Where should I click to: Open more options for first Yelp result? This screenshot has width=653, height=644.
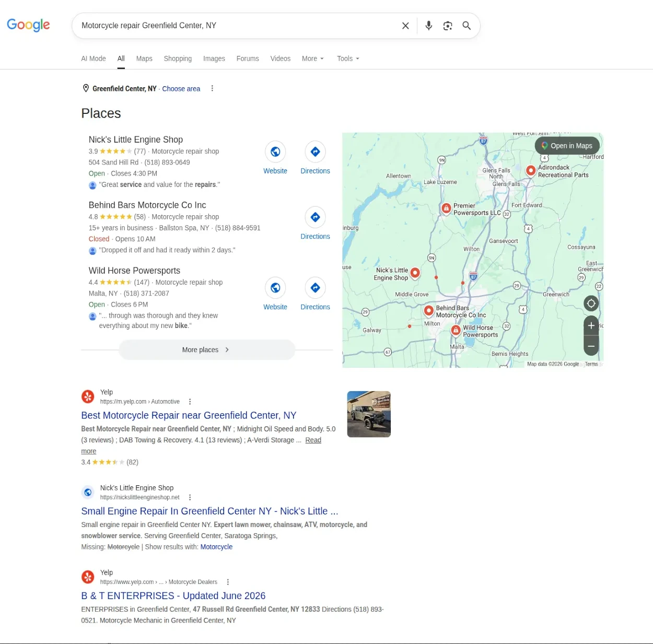190,402
